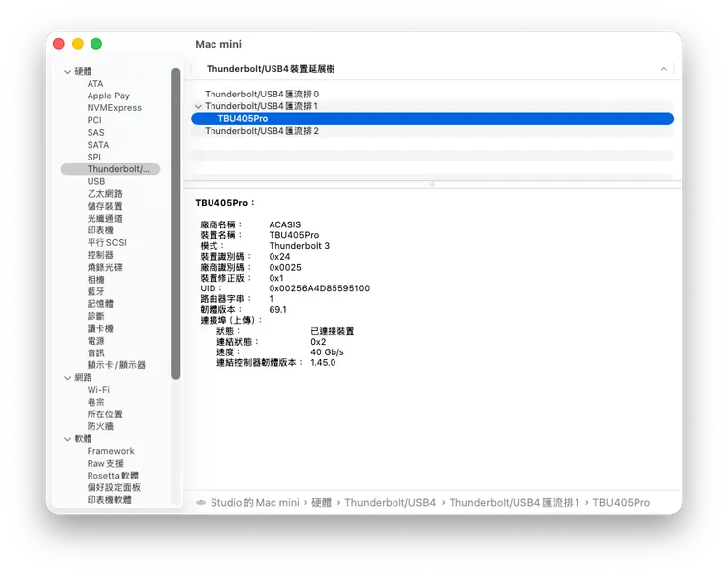The height and width of the screenshot is (575, 728).
Task: Select 卷宗 in the sidebar
Action: [x=95, y=402]
